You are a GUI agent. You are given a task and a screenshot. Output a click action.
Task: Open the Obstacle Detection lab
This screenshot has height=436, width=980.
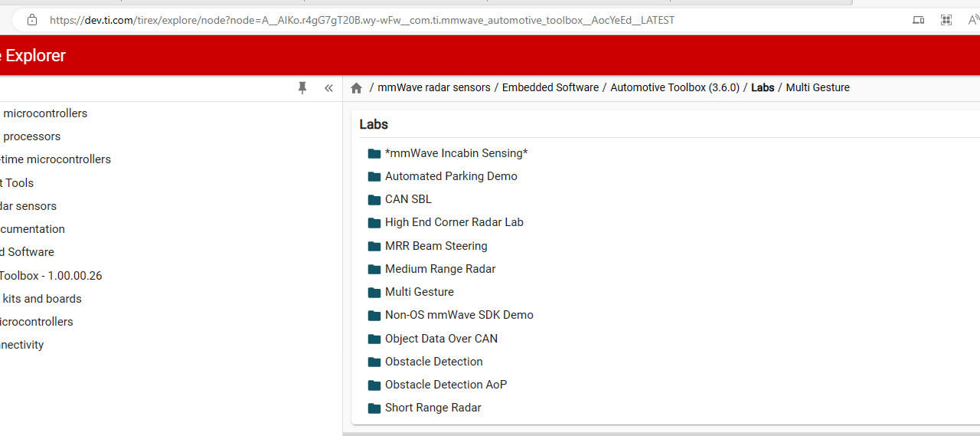point(434,362)
